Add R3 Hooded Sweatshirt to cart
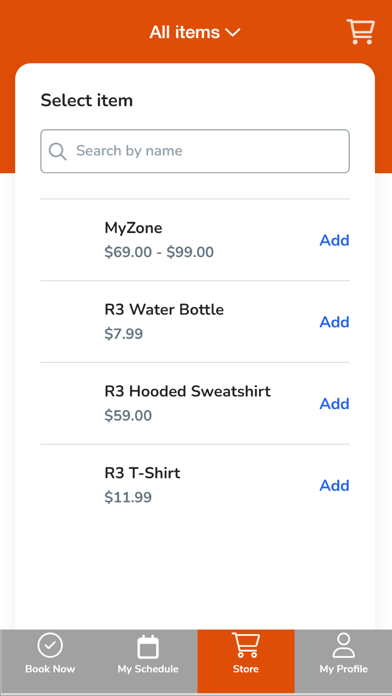The width and height of the screenshot is (392, 696). [x=334, y=403]
